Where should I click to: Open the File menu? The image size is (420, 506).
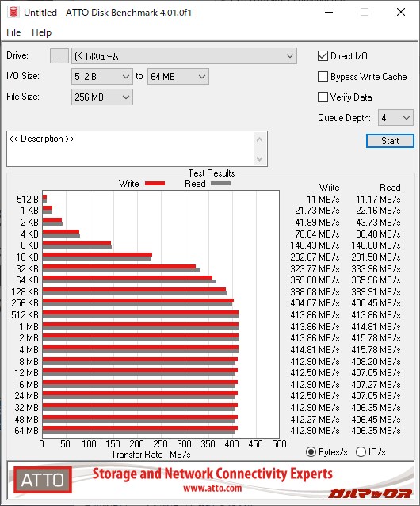13,32
